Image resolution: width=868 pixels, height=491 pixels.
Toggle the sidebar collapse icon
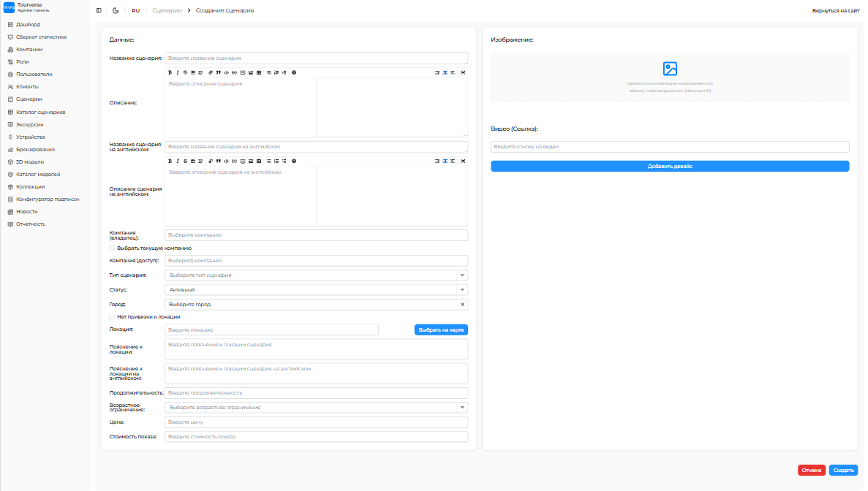pos(99,11)
